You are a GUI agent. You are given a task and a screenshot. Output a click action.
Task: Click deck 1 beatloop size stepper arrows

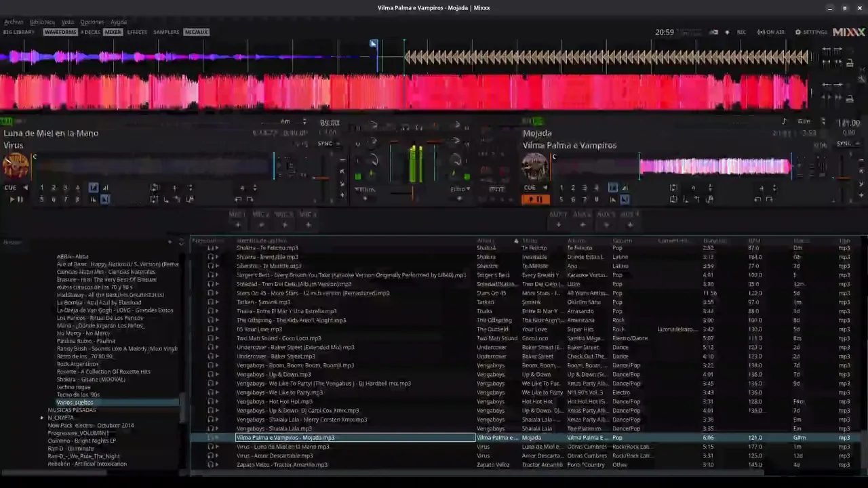[x=190, y=188]
